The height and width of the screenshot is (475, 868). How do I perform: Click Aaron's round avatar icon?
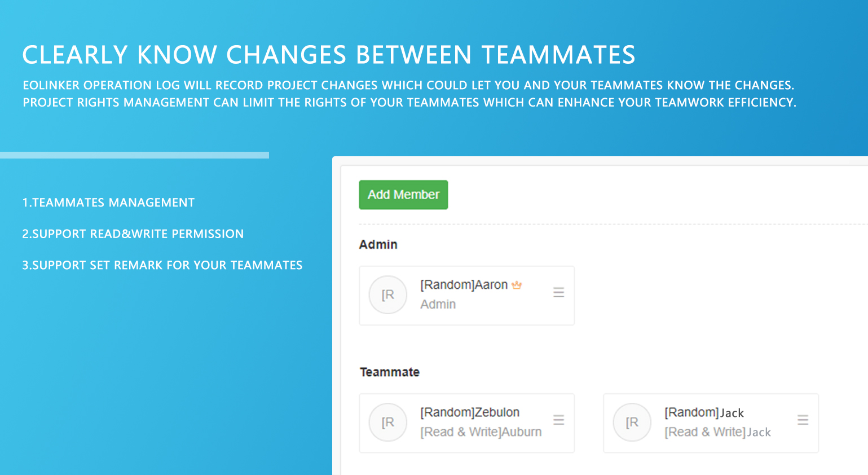point(387,294)
